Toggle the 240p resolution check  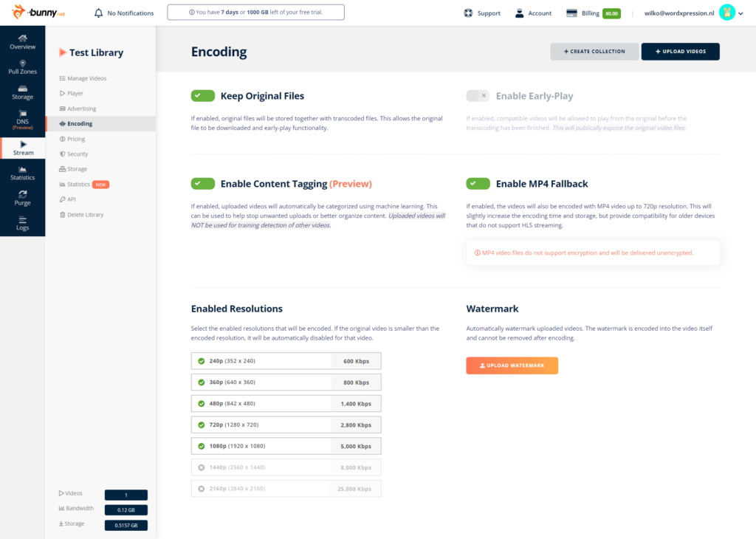pyautogui.click(x=202, y=361)
